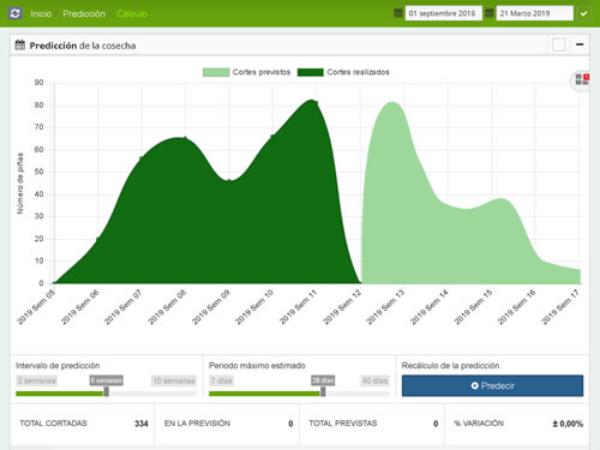600x450 pixels.
Task: Click the EN LA PREVISIÓN label
Action: point(197,423)
